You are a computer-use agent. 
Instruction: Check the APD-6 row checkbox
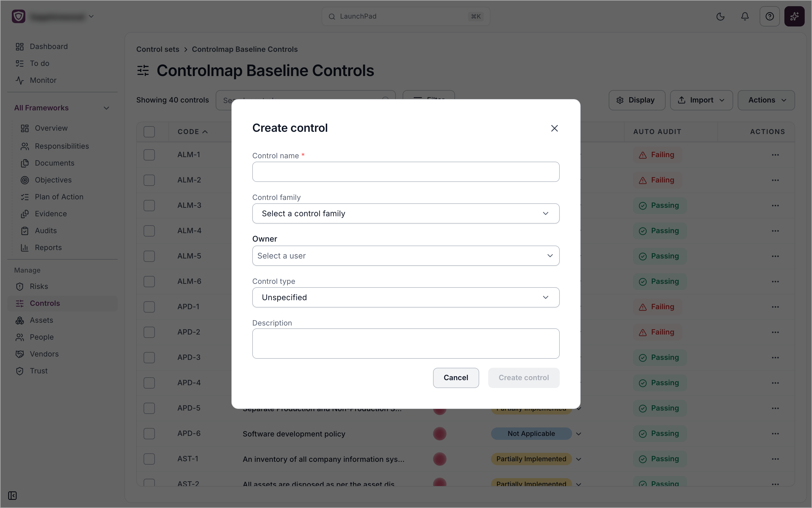(149, 434)
